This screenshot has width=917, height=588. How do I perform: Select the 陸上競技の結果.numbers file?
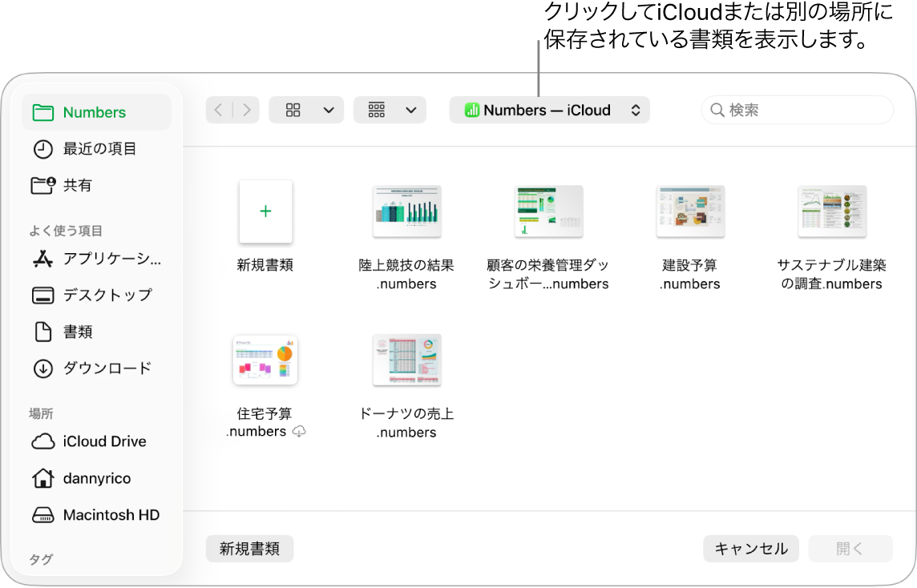click(406, 211)
